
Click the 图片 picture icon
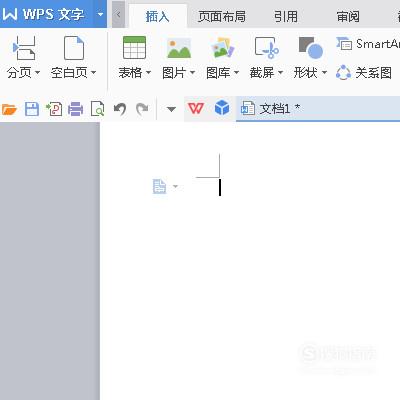pos(179,48)
